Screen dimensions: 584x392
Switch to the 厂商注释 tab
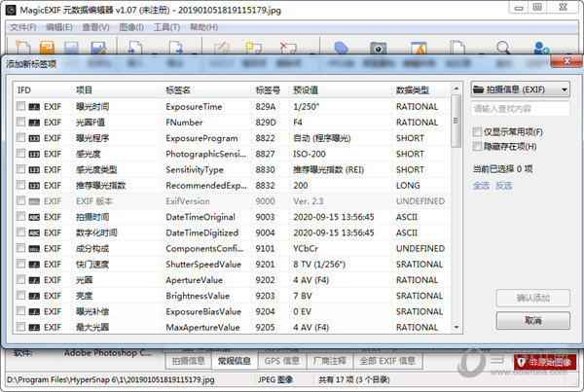[x=330, y=361]
